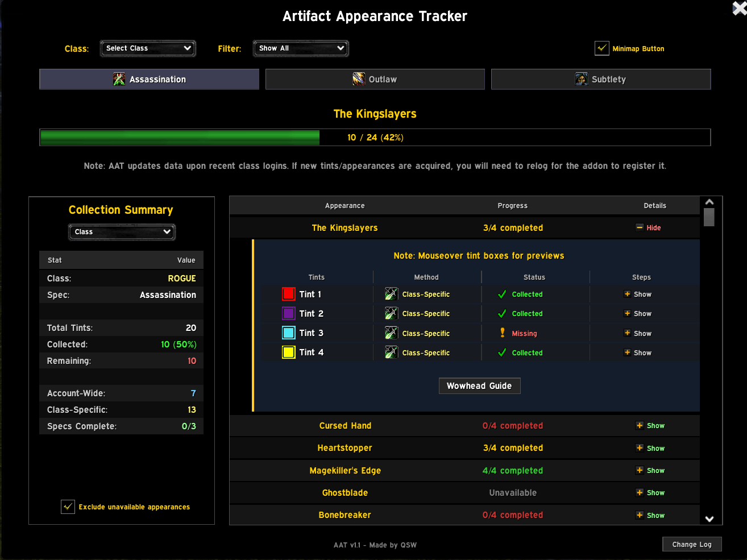
Task: Open the Show All filter dropdown
Action: tap(301, 48)
